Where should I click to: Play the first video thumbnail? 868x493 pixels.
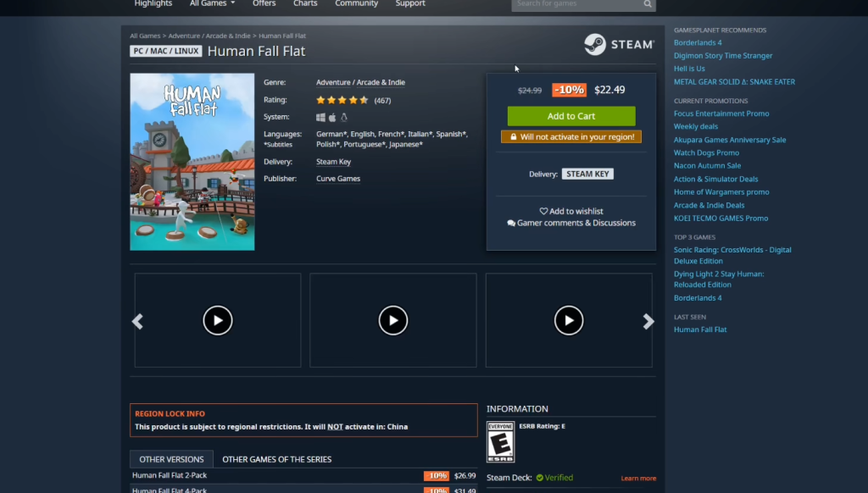pyautogui.click(x=218, y=320)
